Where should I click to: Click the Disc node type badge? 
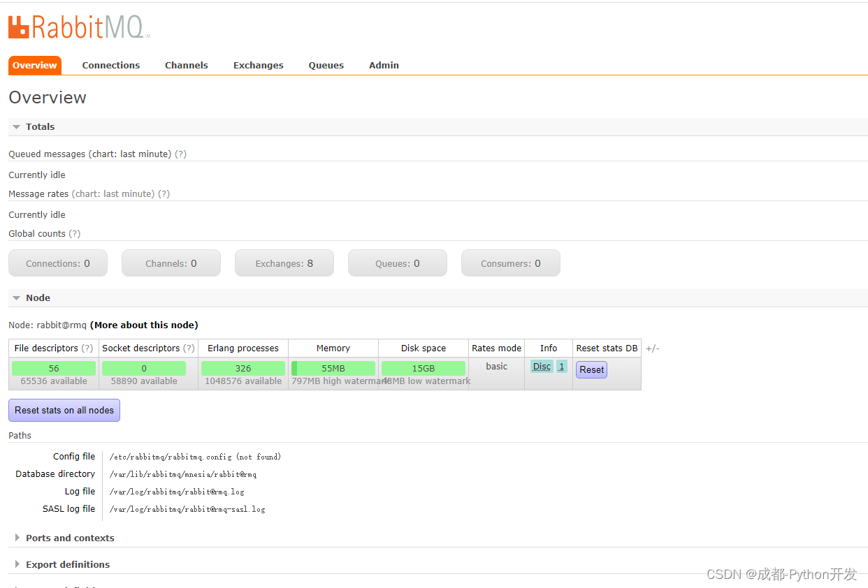point(541,366)
